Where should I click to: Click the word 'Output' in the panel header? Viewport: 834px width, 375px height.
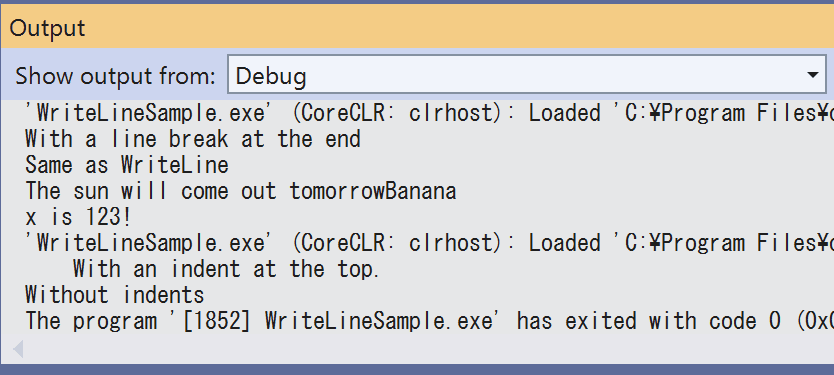click(47, 28)
